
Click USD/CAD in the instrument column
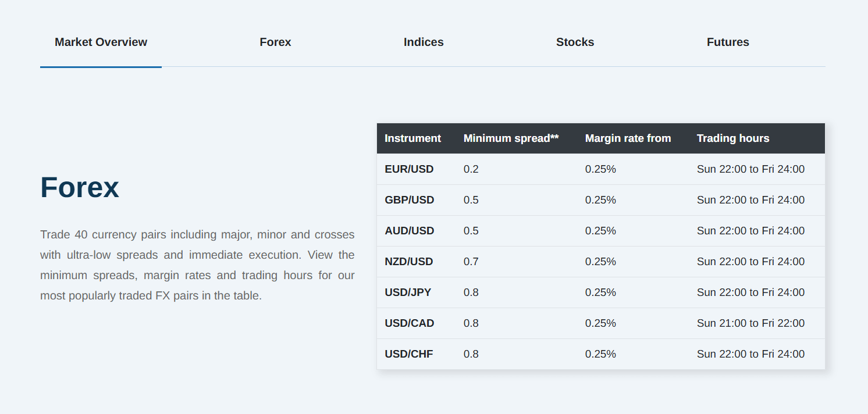point(410,323)
